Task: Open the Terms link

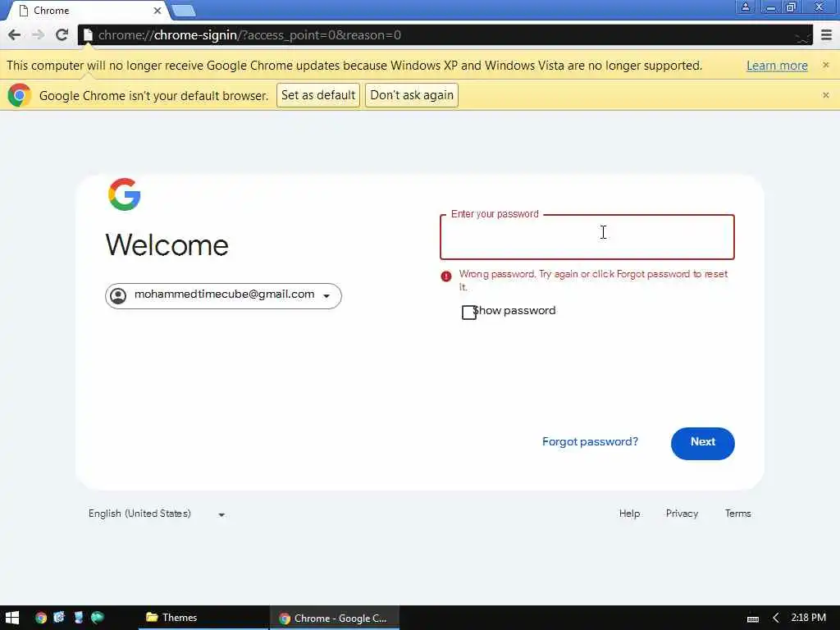Action: pyautogui.click(x=737, y=514)
